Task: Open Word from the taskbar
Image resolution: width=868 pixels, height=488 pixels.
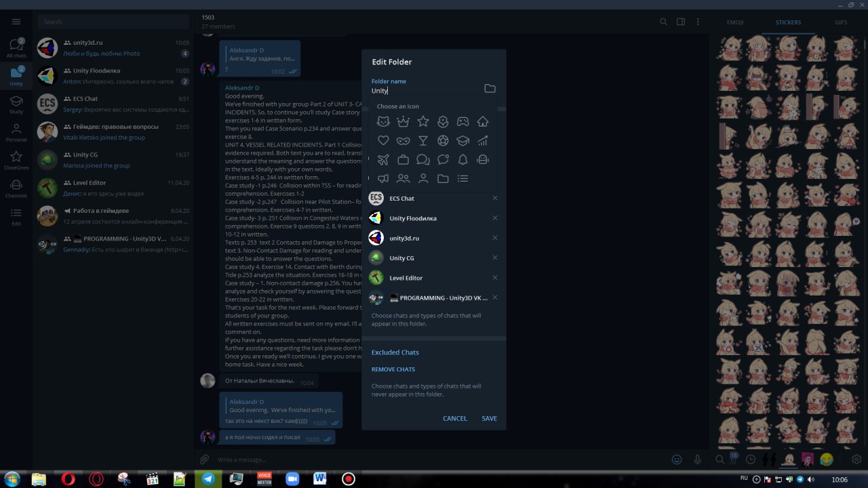Action: click(x=320, y=479)
